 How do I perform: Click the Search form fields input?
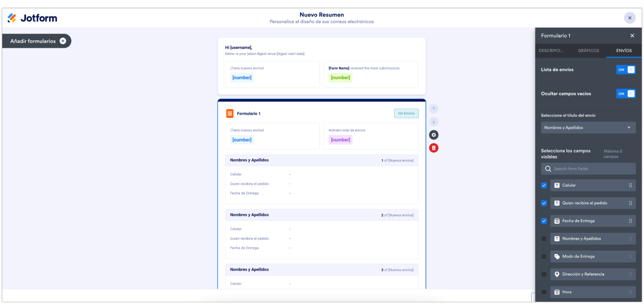(x=588, y=169)
